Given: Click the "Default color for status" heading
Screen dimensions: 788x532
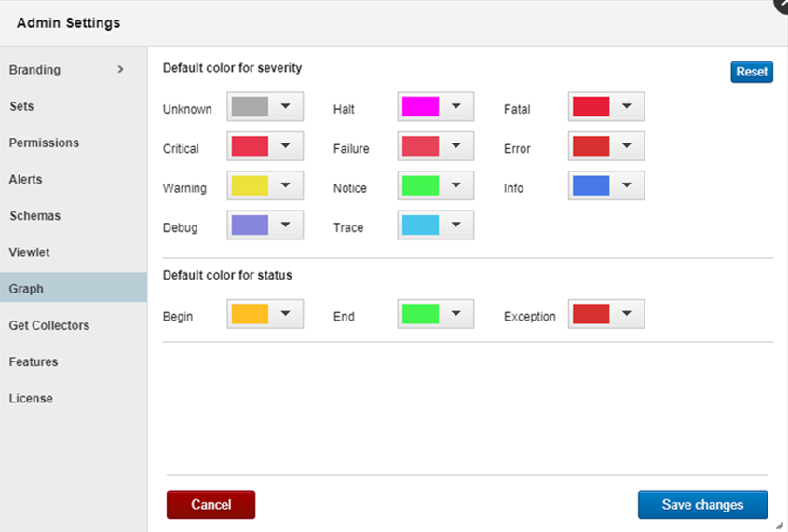Looking at the screenshot, I should coord(227,275).
